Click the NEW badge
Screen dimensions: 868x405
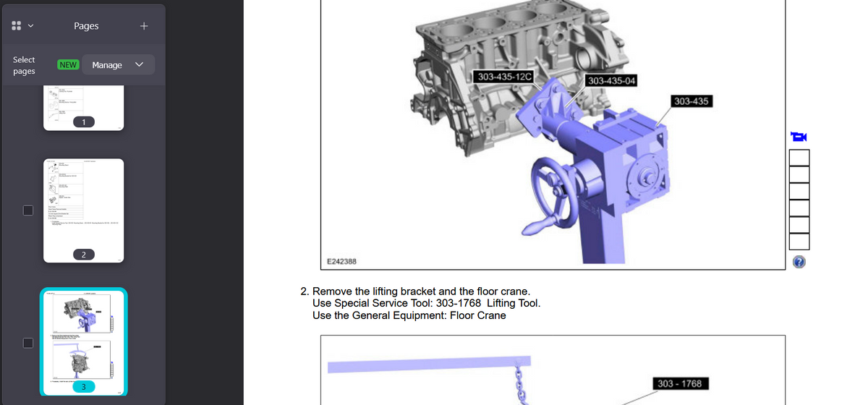pyautogui.click(x=68, y=65)
